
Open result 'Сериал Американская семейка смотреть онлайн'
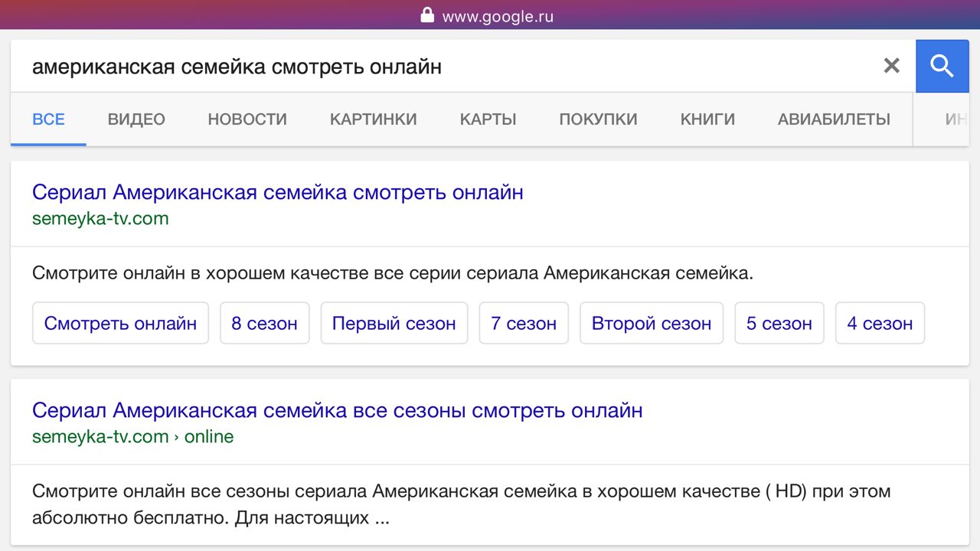pyautogui.click(x=278, y=192)
